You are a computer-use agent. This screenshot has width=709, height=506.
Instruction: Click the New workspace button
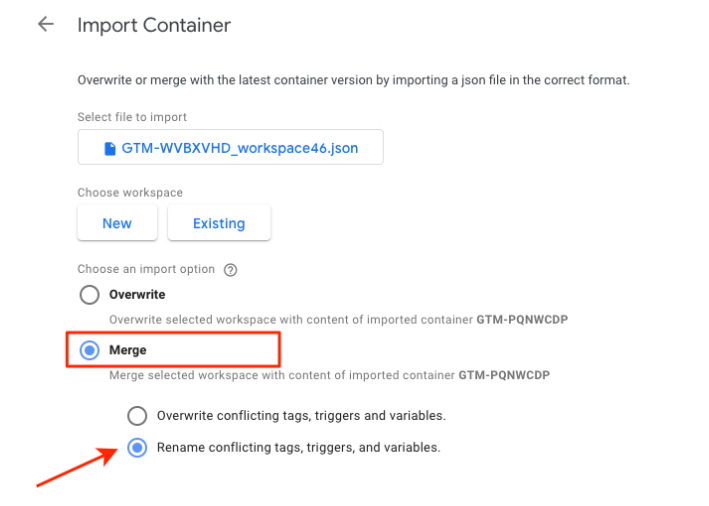pyautogui.click(x=117, y=223)
